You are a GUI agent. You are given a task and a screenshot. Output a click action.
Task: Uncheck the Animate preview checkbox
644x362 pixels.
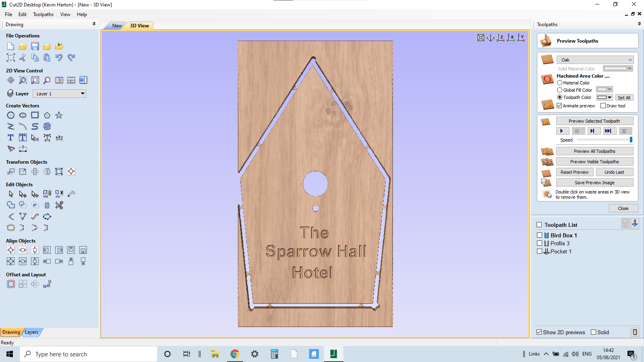point(559,105)
